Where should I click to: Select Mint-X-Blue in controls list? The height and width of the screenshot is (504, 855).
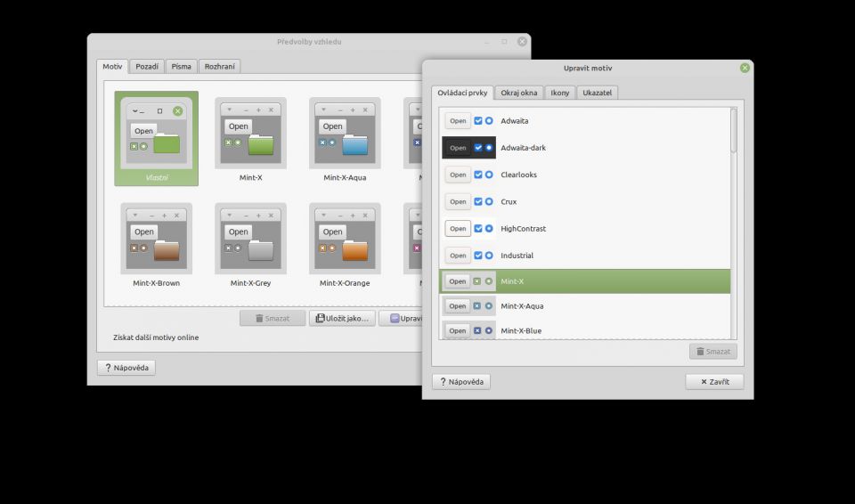(x=585, y=330)
